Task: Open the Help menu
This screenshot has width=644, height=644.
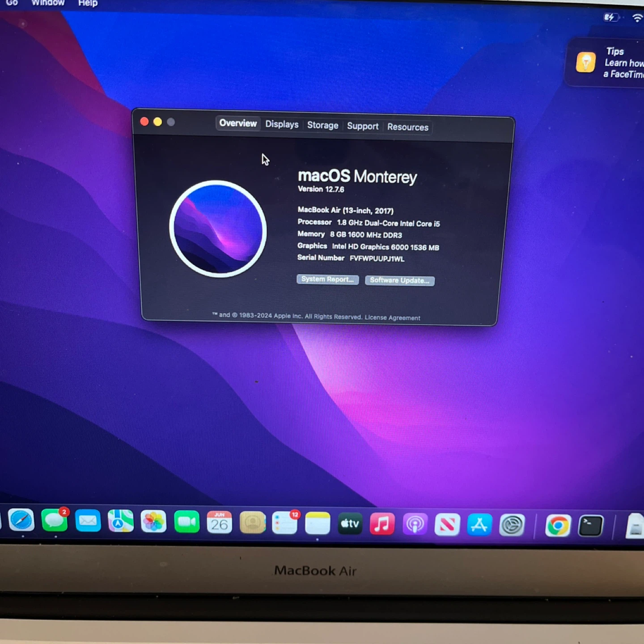Action: click(x=88, y=3)
